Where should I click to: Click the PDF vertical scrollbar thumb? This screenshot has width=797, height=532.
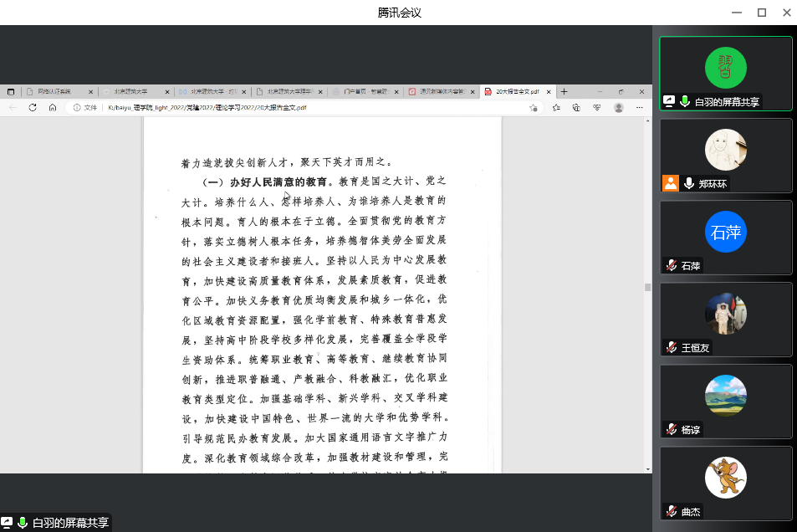(x=647, y=287)
